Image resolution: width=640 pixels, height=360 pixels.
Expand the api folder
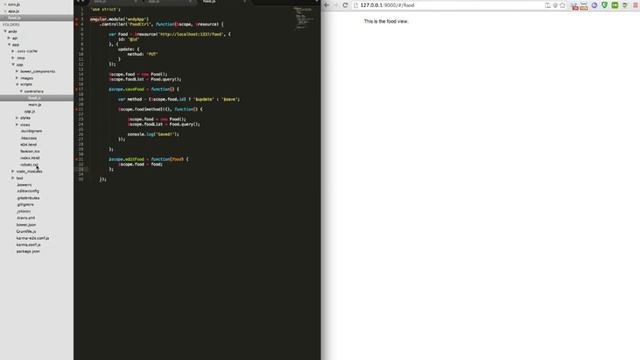(x=9, y=38)
